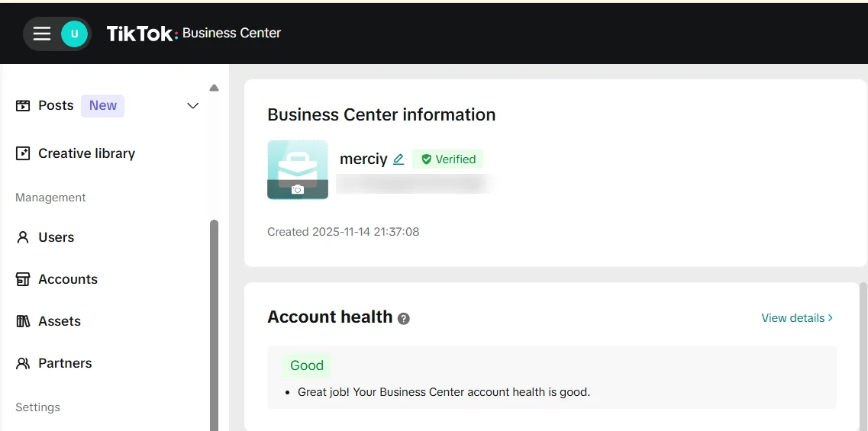The height and width of the screenshot is (431, 868).
Task: Click the Assets books icon
Action: pos(23,321)
